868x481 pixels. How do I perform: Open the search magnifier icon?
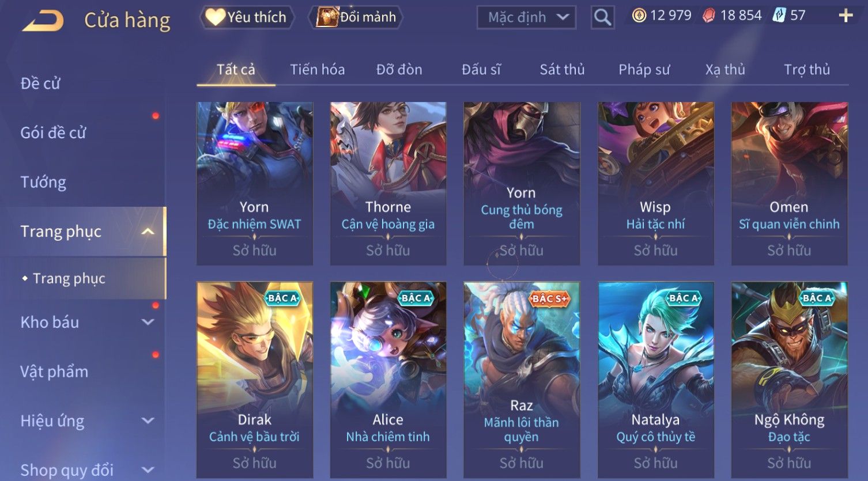[x=602, y=17]
